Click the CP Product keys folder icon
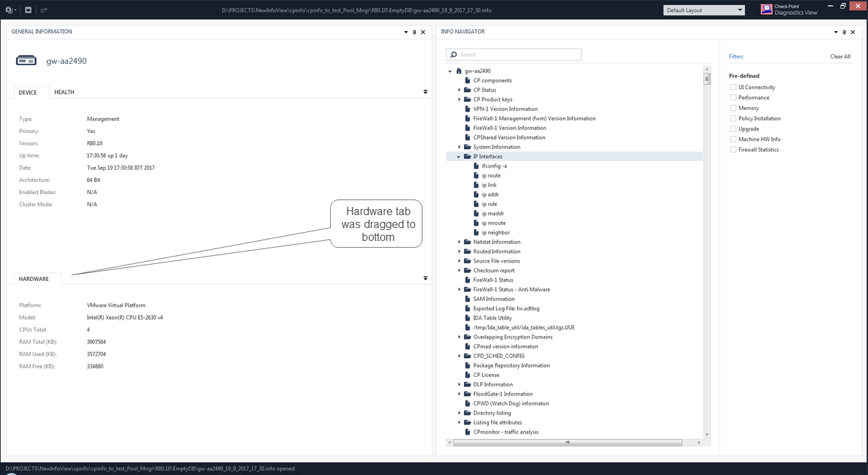Viewport: 868px width, 475px height. pos(467,99)
